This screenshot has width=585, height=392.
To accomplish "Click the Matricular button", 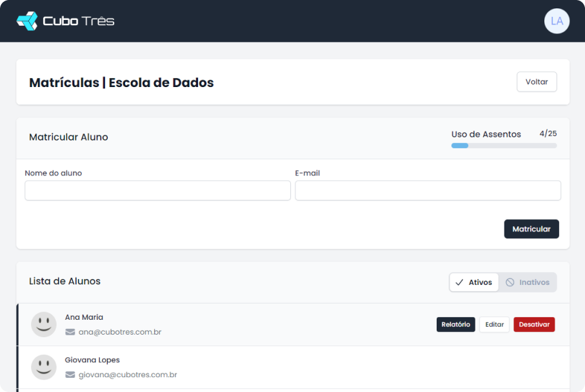I will coord(531,229).
